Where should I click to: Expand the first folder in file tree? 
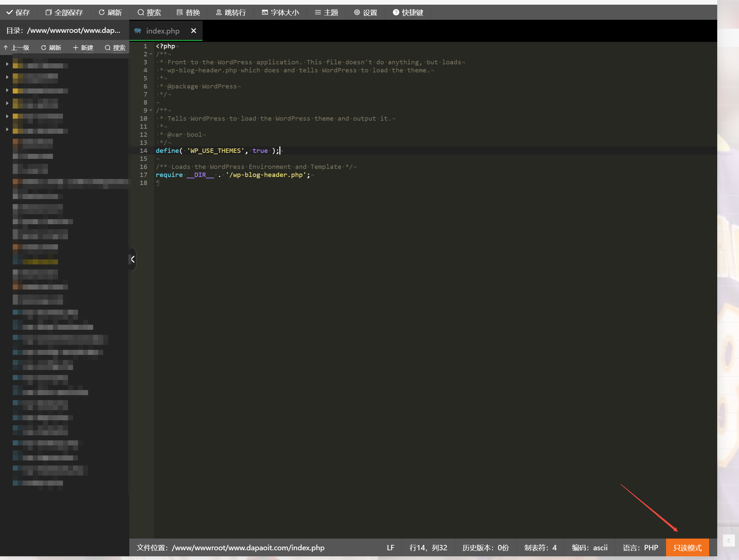tap(7, 64)
